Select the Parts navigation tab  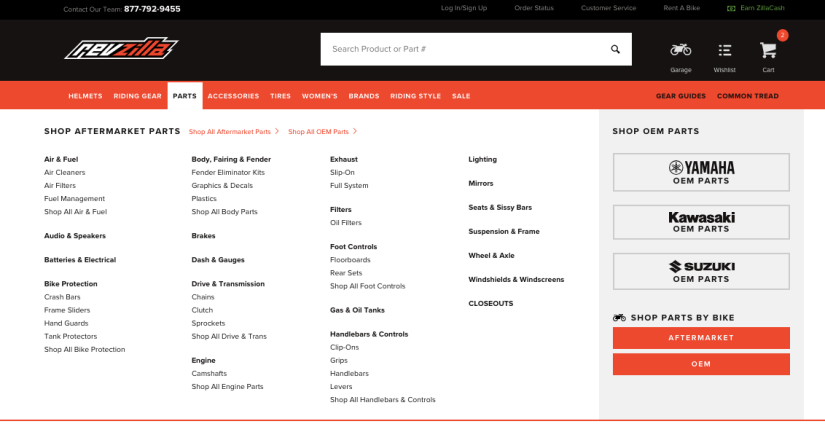[x=184, y=96]
